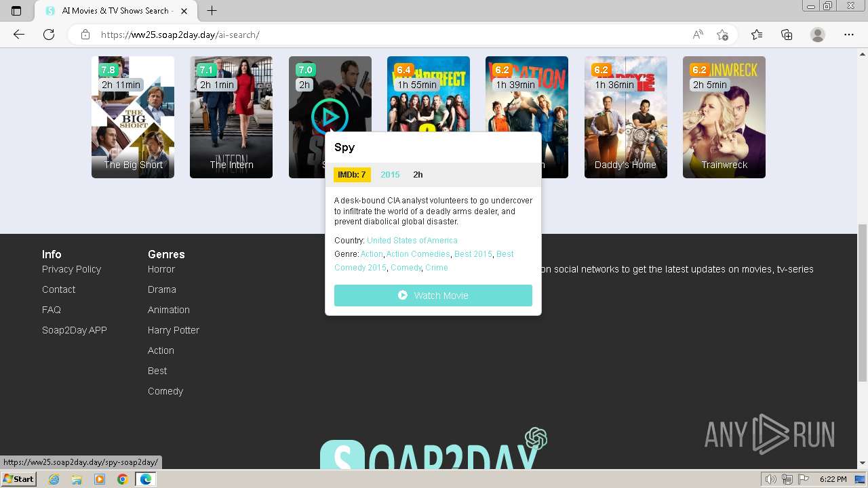Open the Vacation poster rated 6.2

click(x=527, y=94)
